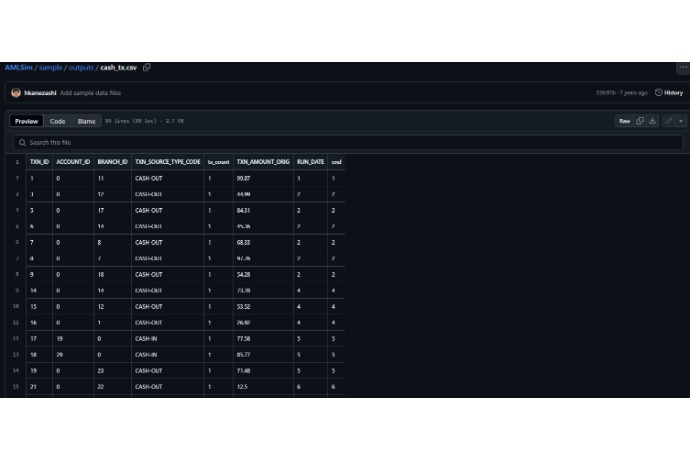
Task: Select line number 15 in gutter
Action: pyautogui.click(x=16, y=387)
